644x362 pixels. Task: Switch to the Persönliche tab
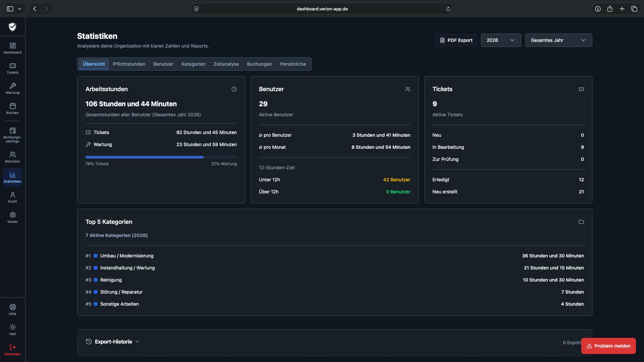293,64
